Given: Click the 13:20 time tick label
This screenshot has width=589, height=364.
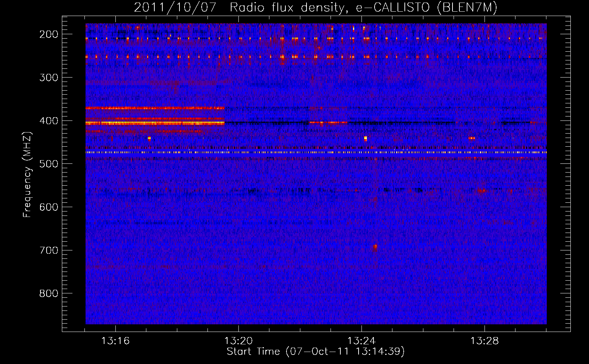Looking at the screenshot, I should coord(238,341).
